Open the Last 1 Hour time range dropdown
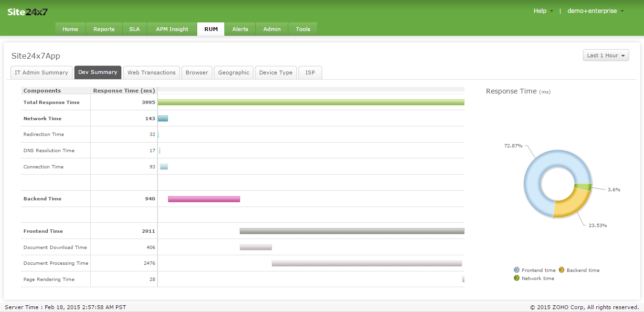 pos(606,55)
